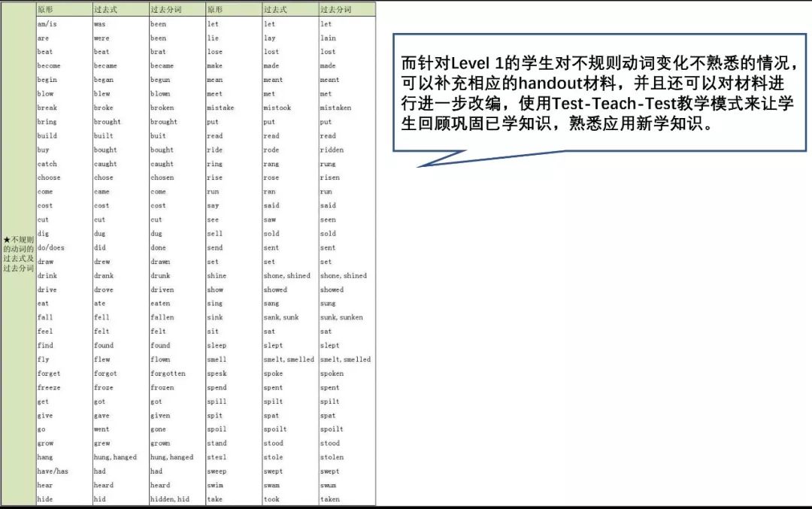Select the "mistook" cell
This screenshot has width=812, height=509.
pos(277,108)
